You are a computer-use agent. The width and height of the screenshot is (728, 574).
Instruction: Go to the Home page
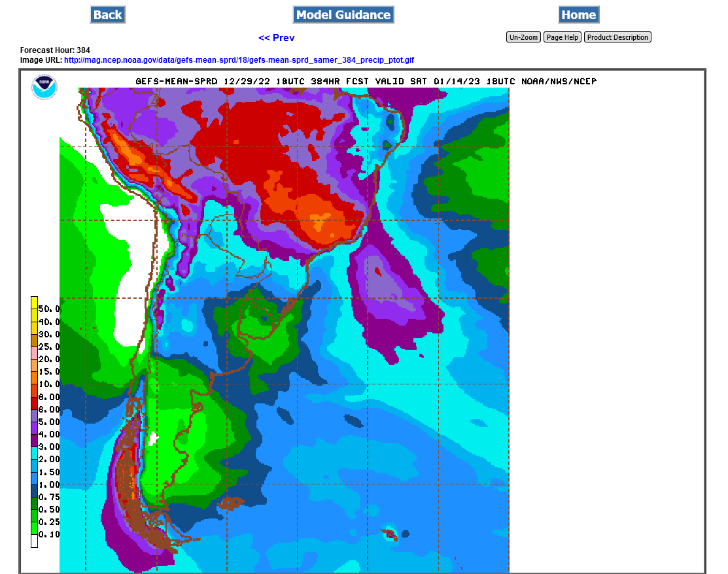578,14
